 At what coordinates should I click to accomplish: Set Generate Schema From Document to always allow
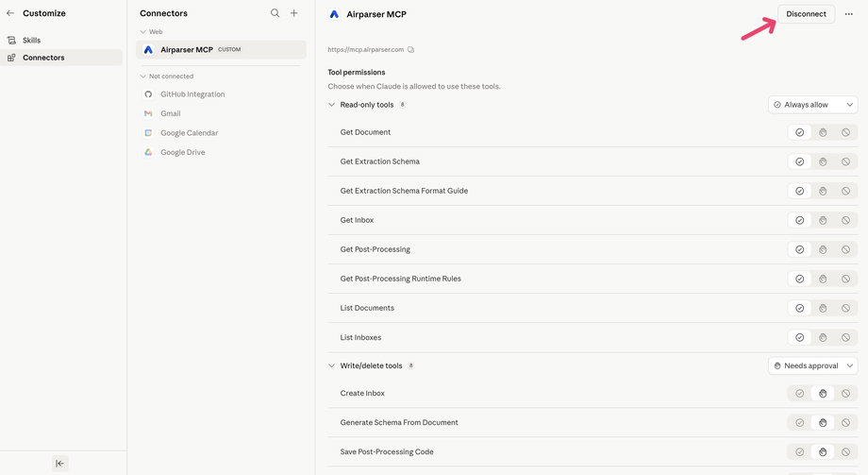pos(799,423)
